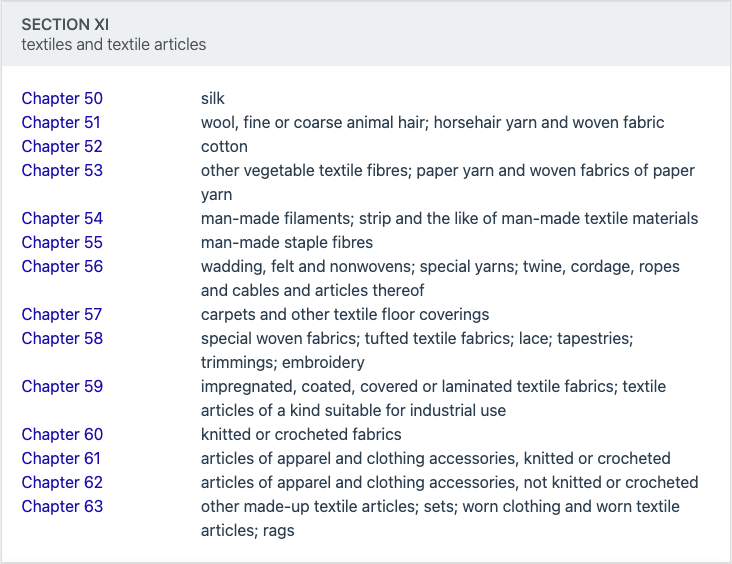
Task: Open Chapter 53 vegetable textile fibres
Action: [x=62, y=170]
